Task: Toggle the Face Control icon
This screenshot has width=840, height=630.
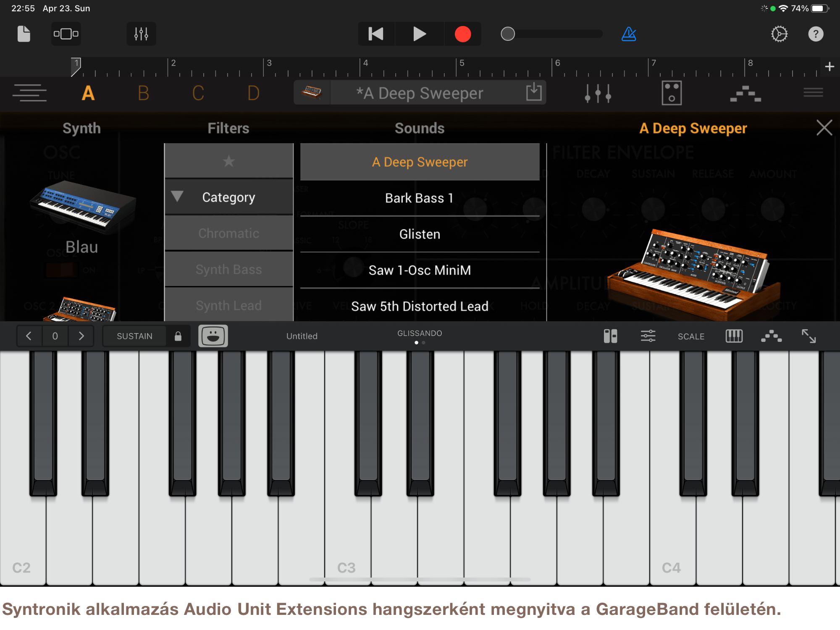Action: pyautogui.click(x=213, y=336)
